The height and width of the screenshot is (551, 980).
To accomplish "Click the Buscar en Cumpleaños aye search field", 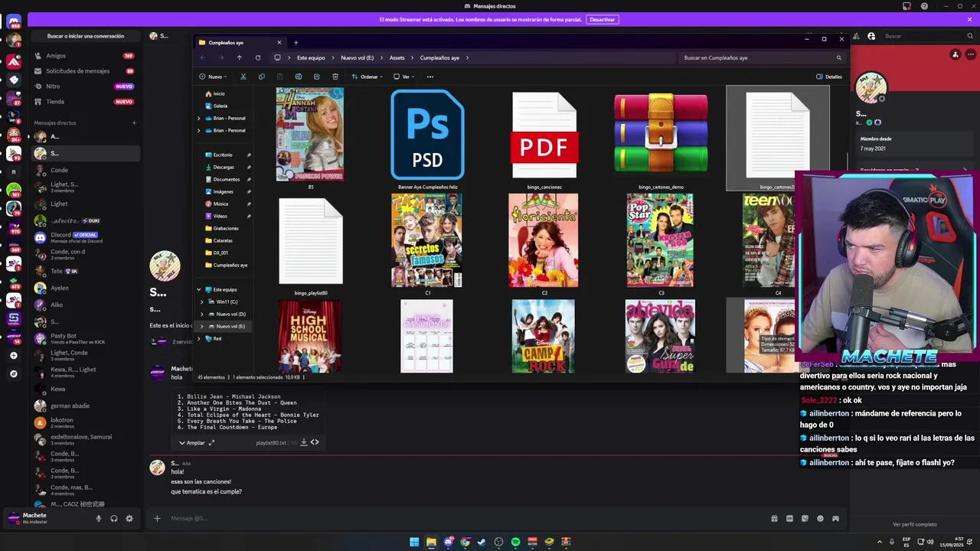I will coord(762,57).
